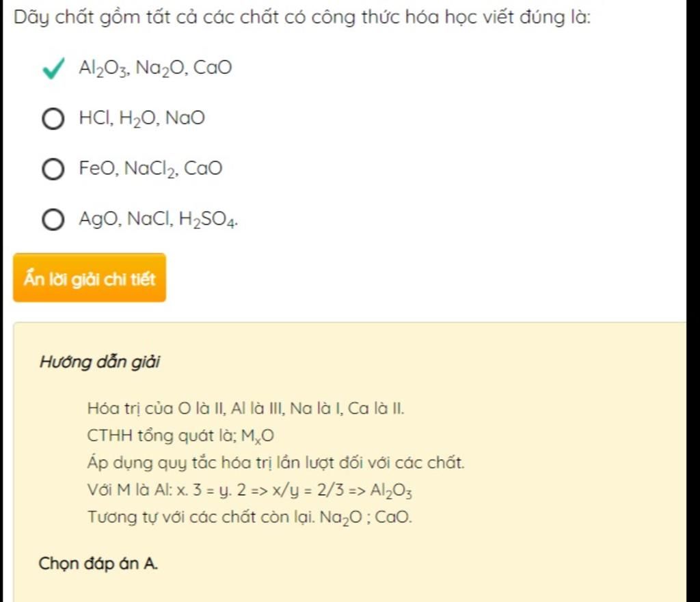Select the radio button for HCl, H₂O, NaO
Viewport: 700px width, 602px height.
[53, 119]
